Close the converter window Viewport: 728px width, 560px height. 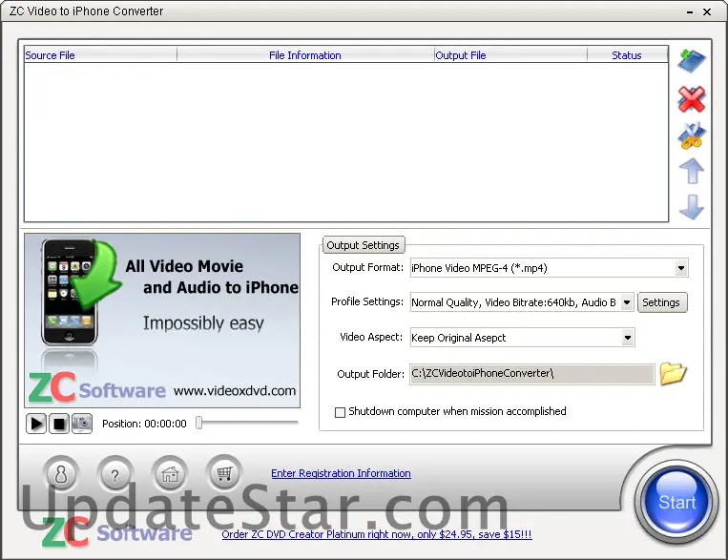[707, 12]
